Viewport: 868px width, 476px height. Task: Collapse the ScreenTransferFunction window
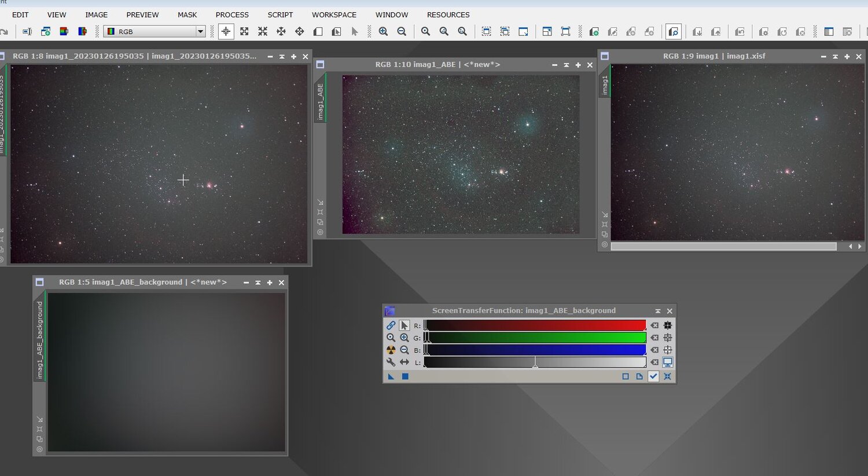(658, 311)
